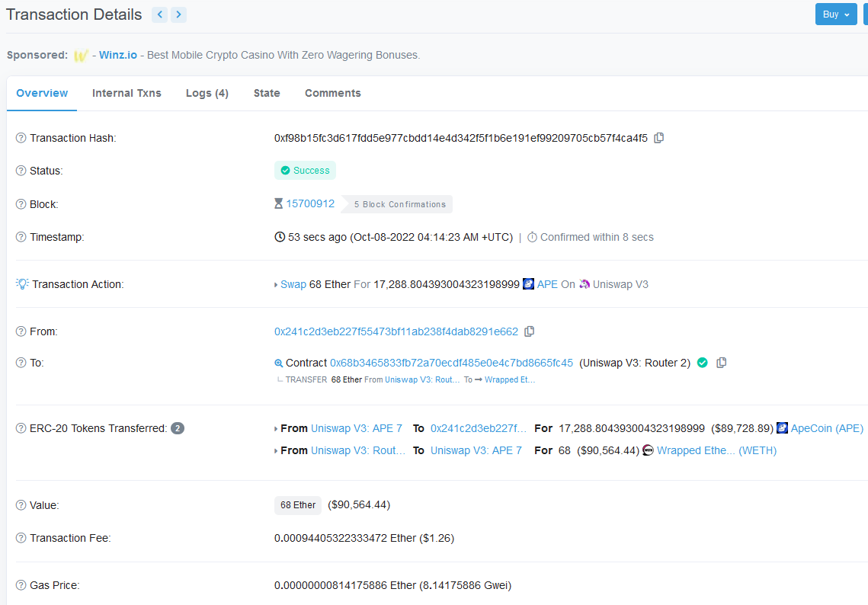Image resolution: width=868 pixels, height=605 pixels.
Task: Open the ApeCoin (APE) token link
Action: tap(827, 428)
